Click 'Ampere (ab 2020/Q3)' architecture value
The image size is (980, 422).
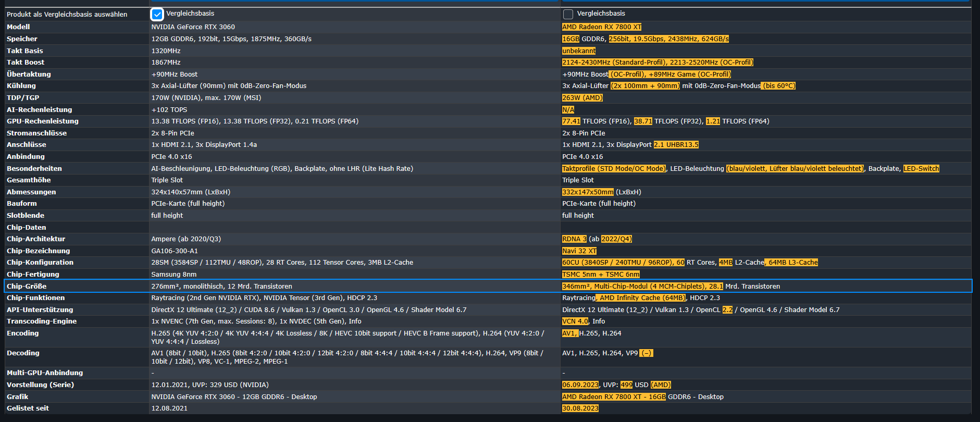point(186,239)
